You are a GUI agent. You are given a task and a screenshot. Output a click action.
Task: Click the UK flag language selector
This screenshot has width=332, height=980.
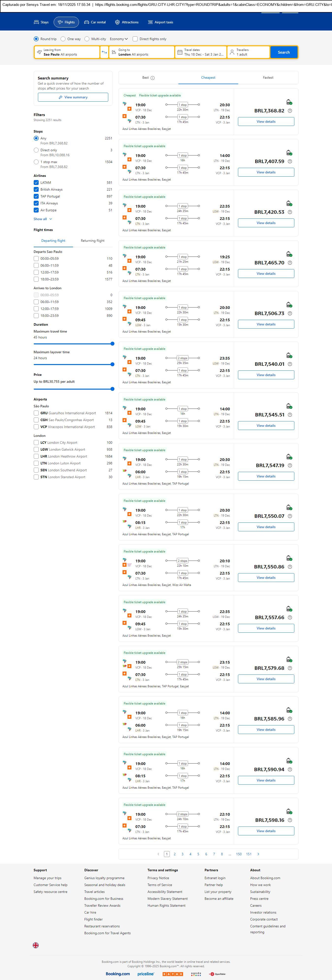point(36,945)
